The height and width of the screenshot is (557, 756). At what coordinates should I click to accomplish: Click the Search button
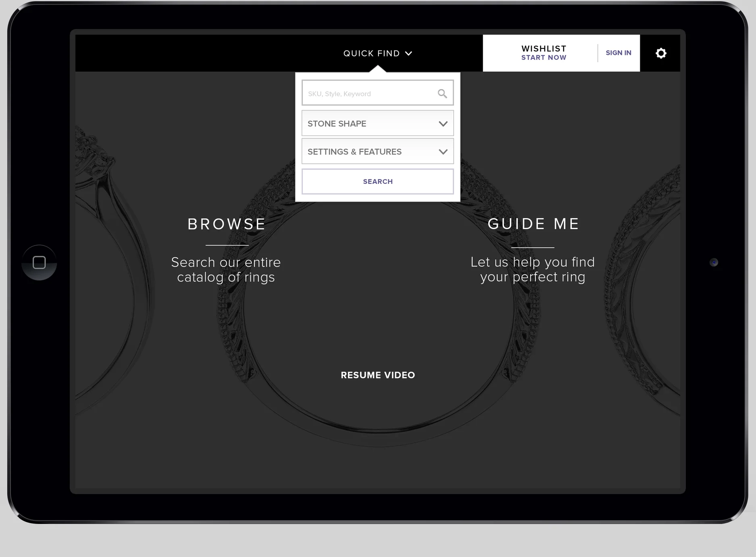378,181
